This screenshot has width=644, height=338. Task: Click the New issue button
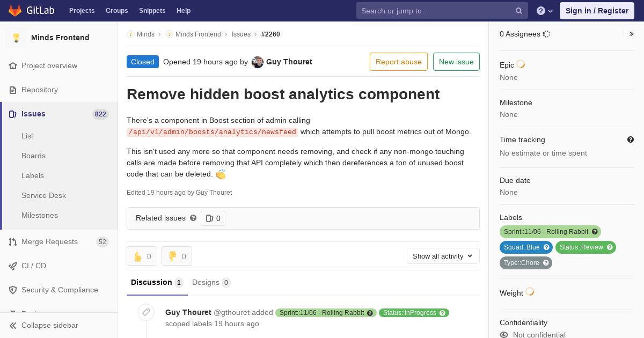click(x=456, y=62)
